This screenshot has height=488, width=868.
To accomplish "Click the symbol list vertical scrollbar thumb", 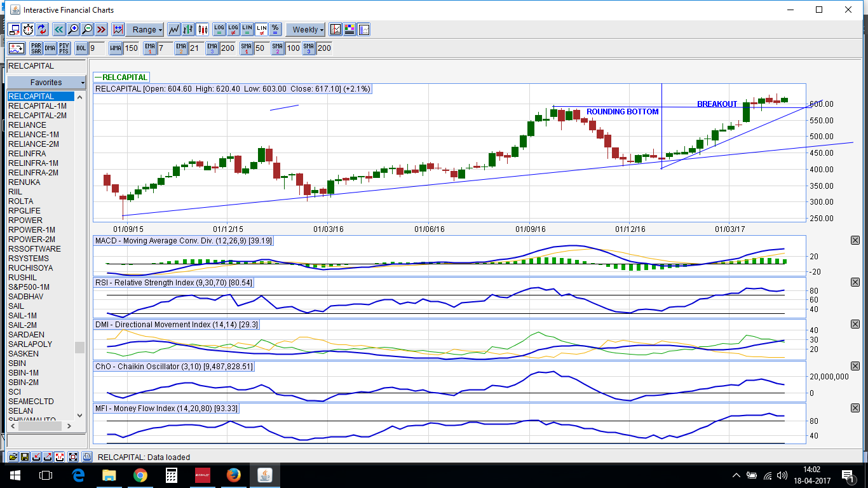I will tap(79, 347).
